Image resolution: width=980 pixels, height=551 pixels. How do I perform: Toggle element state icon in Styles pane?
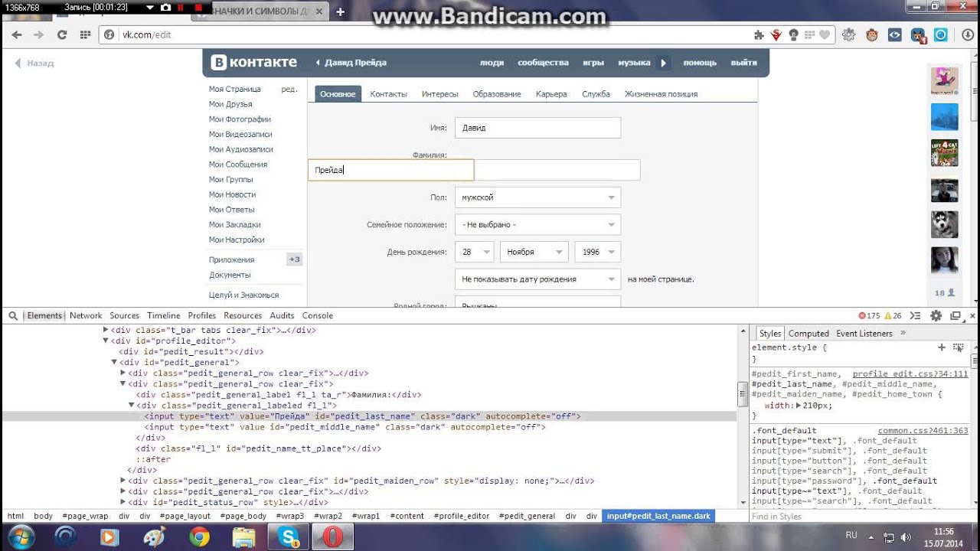(x=958, y=347)
